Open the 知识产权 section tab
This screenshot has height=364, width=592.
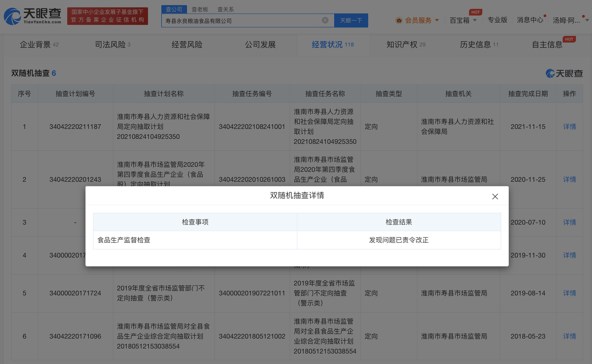click(402, 45)
